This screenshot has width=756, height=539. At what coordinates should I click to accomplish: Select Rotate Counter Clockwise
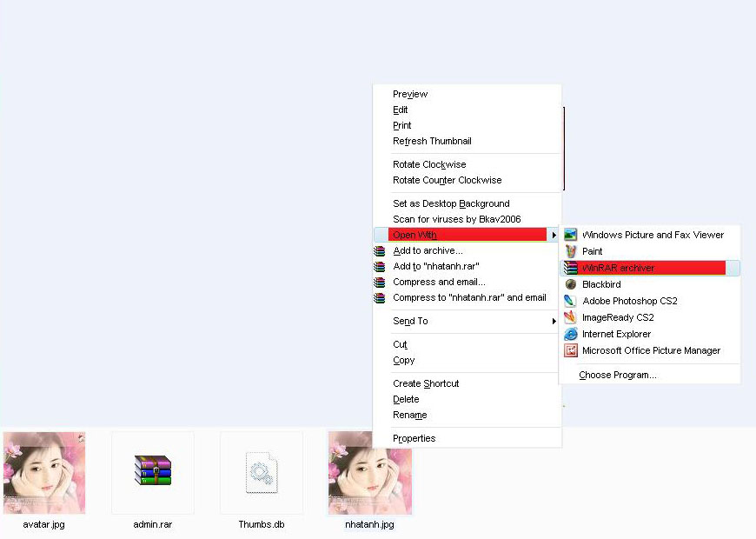point(468,180)
